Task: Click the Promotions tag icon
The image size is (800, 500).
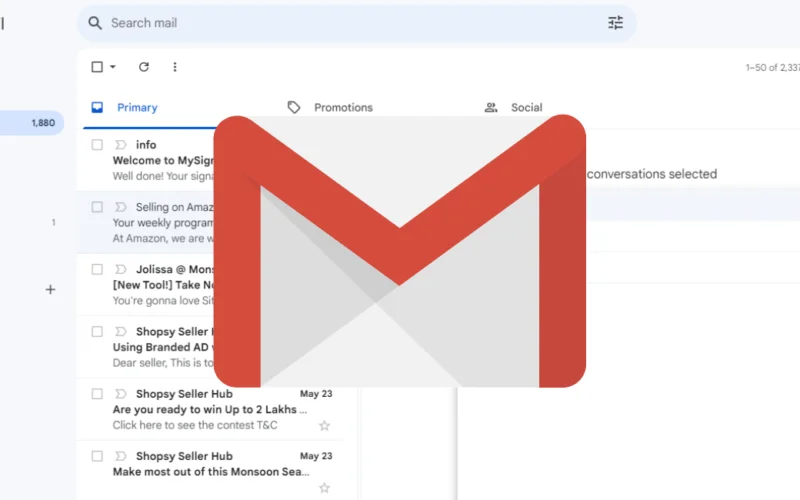Action: [293, 107]
